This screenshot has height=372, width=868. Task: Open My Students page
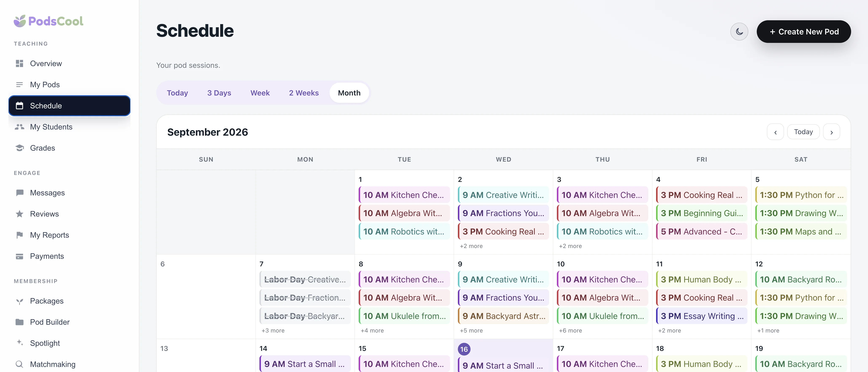[69, 127]
